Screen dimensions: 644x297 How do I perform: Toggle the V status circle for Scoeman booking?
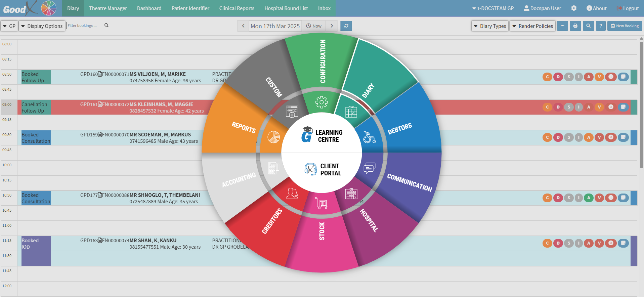[599, 137]
